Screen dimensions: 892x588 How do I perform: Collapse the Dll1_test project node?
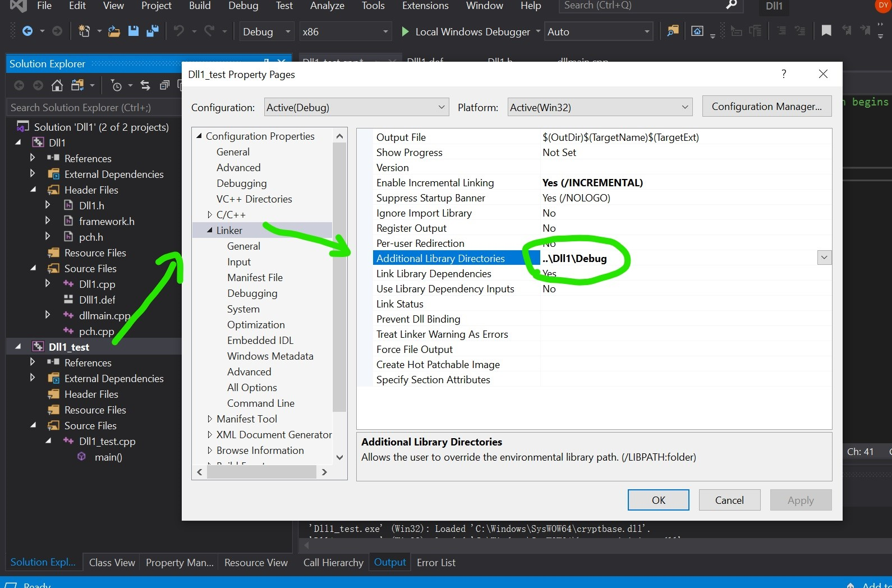[18, 347]
